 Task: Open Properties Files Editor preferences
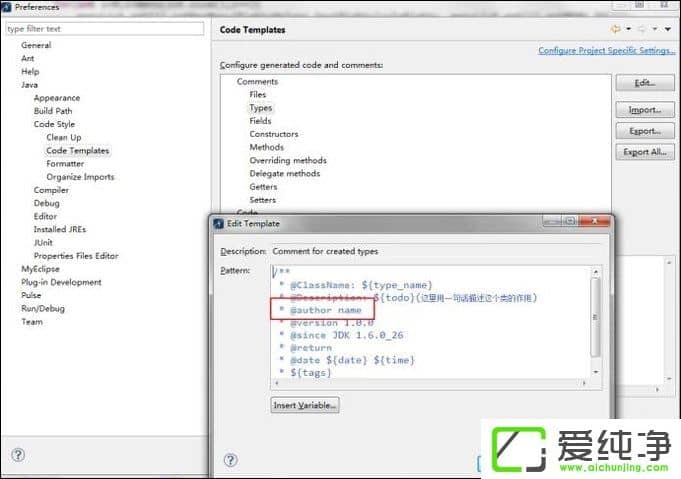(x=76, y=256)
